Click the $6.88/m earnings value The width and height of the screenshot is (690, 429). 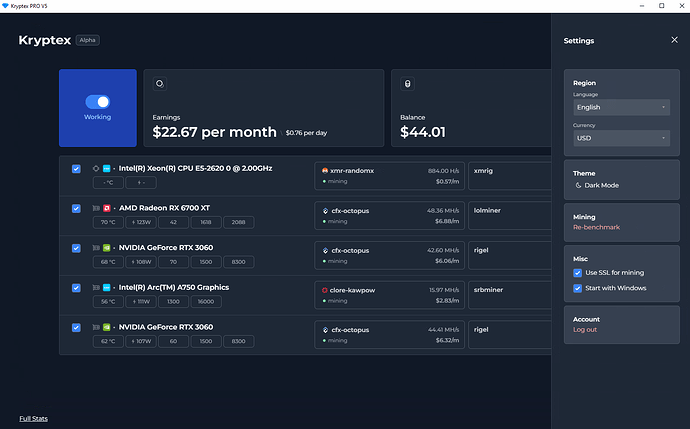(447, 221)
